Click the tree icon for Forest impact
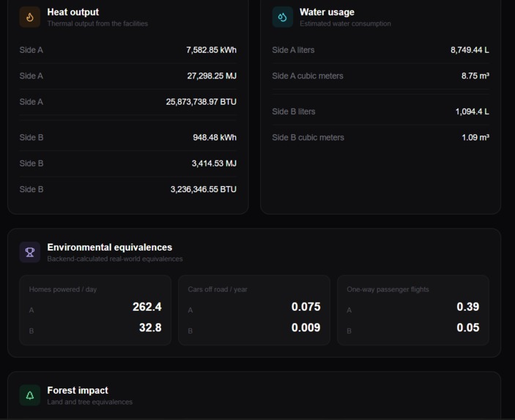Viewport: 515px width, 420px height. click(30, 395)
